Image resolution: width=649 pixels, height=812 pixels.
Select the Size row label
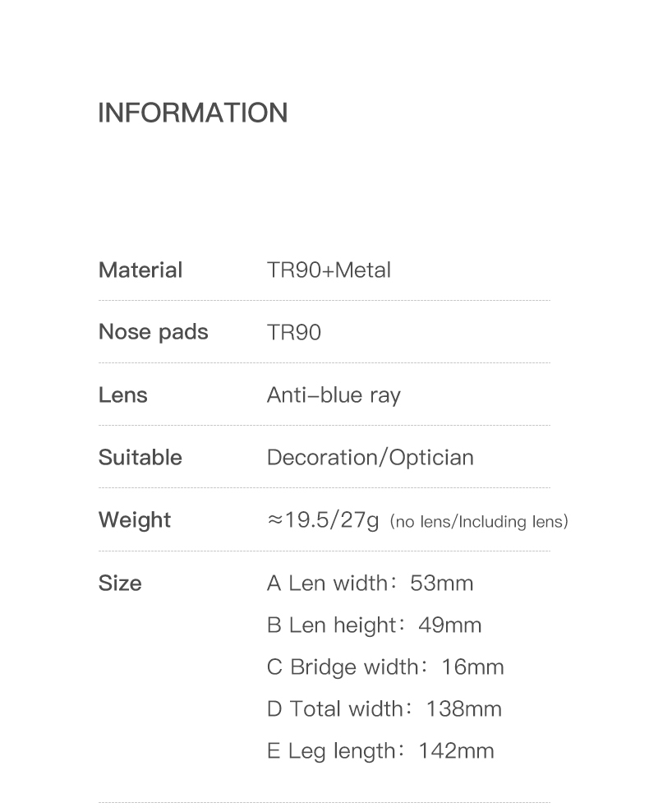click(x=120, y=583)
